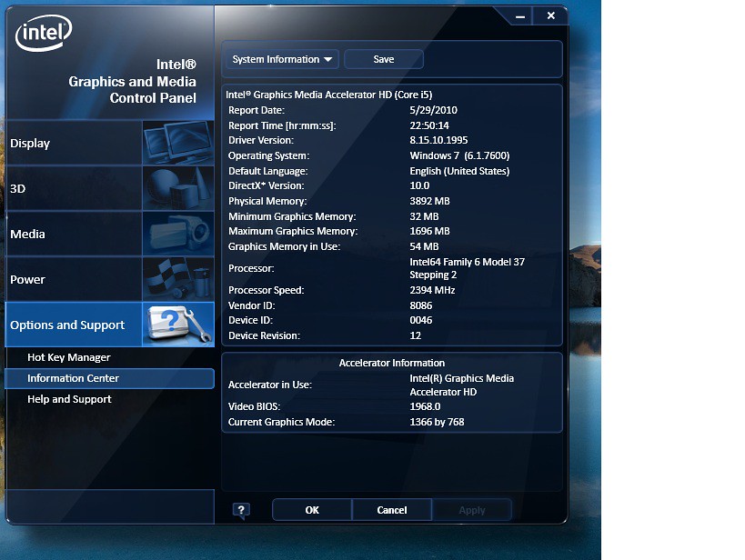Open the 3D settings section
Image resolution: width=745 pixels, height=560 pixels.
coord(110,188)
